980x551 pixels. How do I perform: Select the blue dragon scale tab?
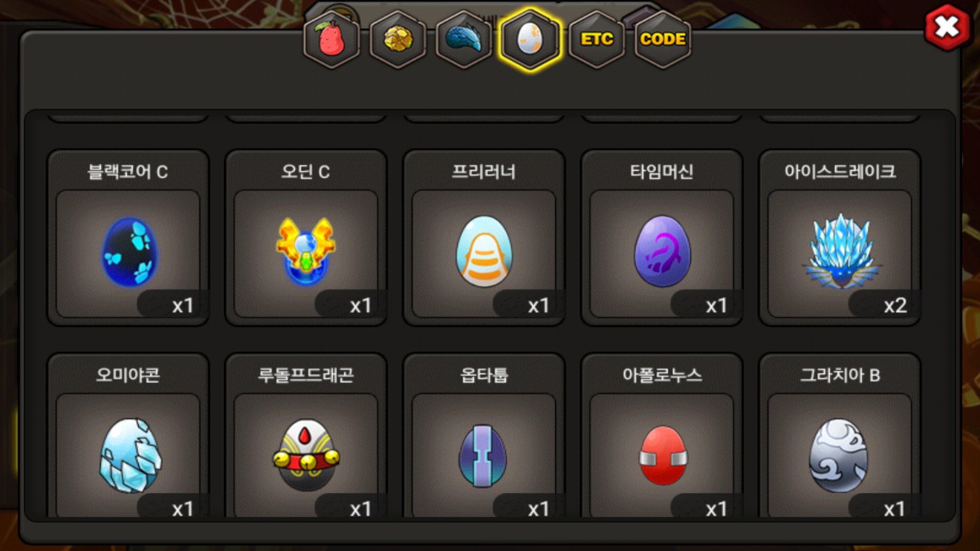click(x=464, y=39)
